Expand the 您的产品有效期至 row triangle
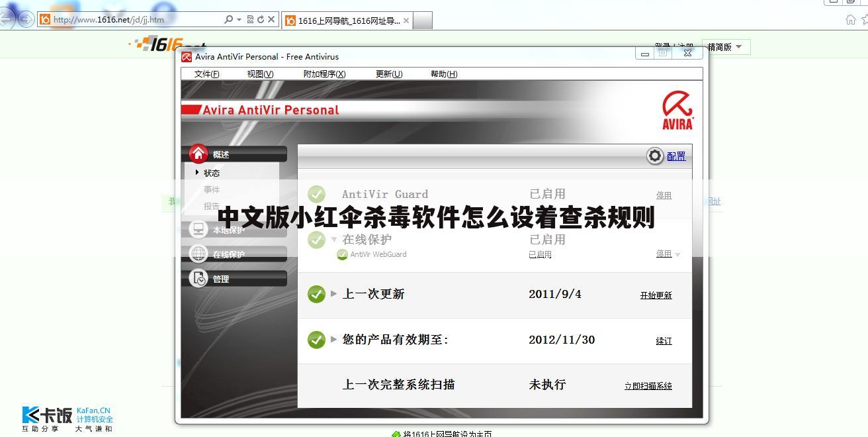Viewport: 868px width, 437px height. pyautogui.click(x=334, y=340)
